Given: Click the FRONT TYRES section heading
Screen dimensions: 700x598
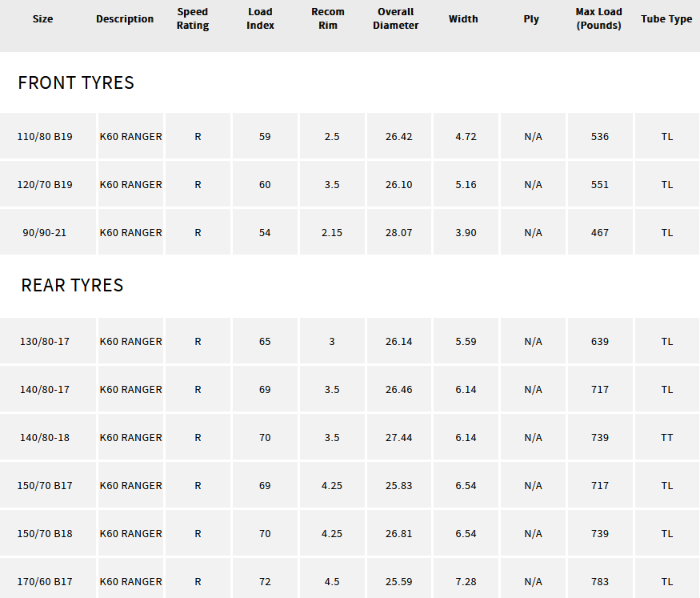Looking at the screenshot, I should 76,82.
